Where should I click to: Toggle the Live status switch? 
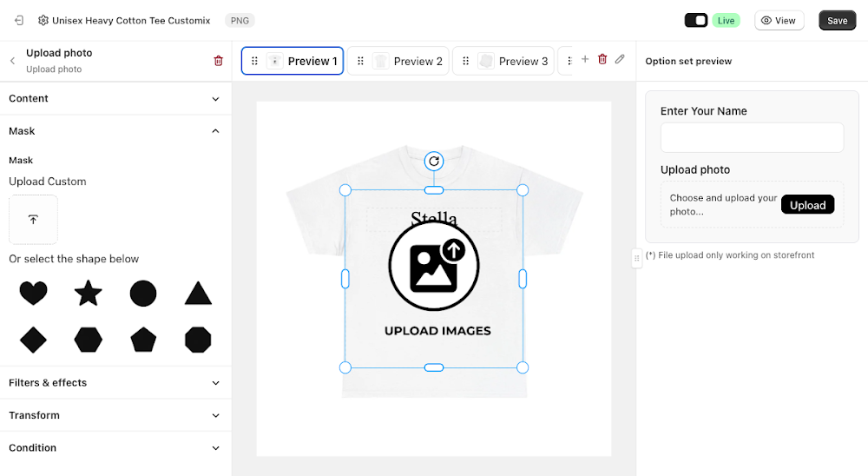696,21
